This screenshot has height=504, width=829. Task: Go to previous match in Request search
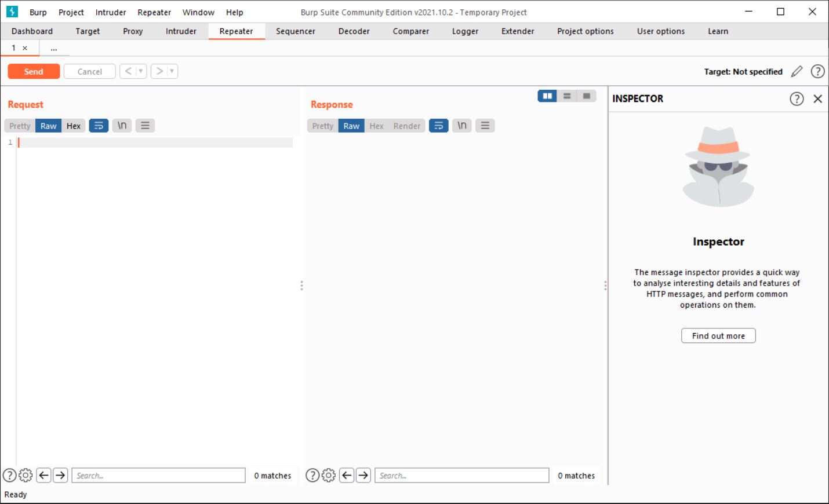pos(43,476)
